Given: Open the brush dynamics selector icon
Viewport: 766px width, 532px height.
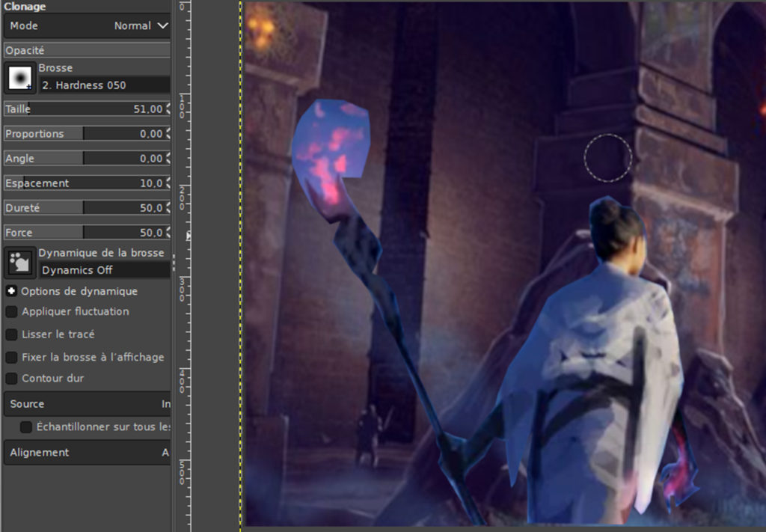Looking at the screenshot, I should coord(20,262).
